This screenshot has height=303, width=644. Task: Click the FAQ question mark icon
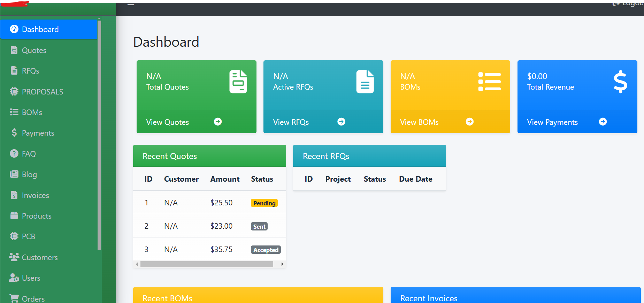pos(14,153)
